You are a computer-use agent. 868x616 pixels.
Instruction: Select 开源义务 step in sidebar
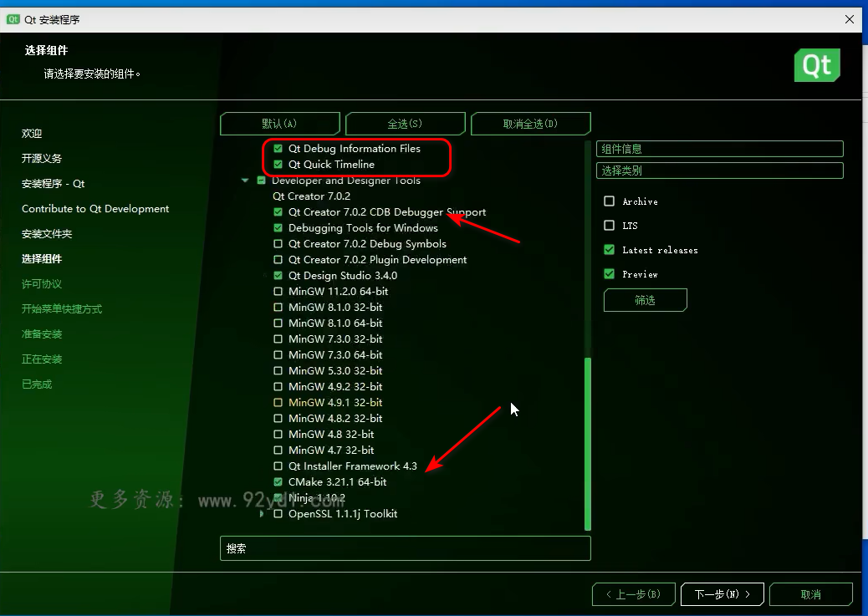click(x=42, y=158)
